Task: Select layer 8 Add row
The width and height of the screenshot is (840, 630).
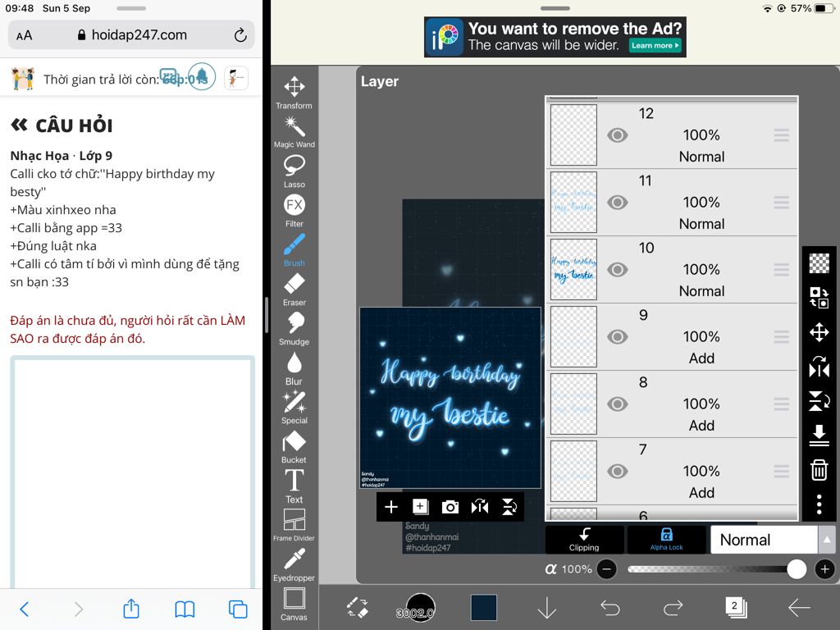Action: click(x=672, y=404)
